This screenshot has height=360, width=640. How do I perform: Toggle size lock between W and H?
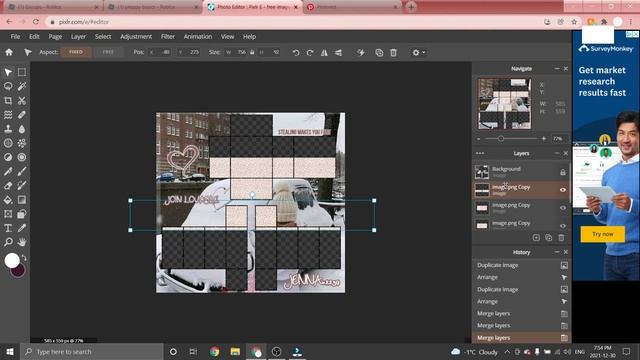pyautogui.click(x=252, y=52)
